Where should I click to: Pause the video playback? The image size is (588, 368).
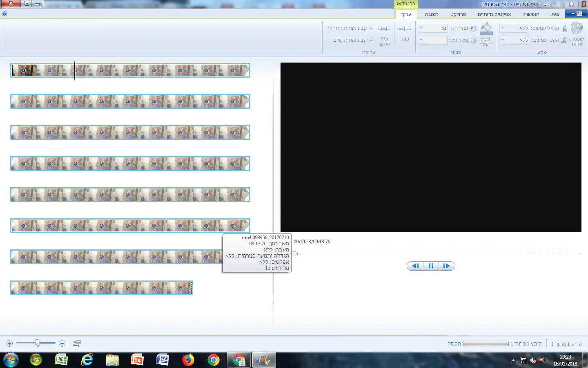coord(431,266)
